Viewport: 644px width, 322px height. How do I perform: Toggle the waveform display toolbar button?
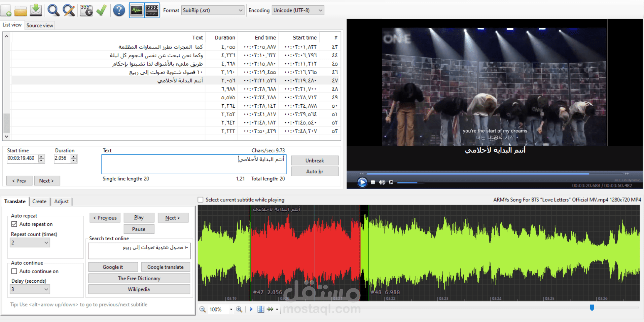click(137, 10)
